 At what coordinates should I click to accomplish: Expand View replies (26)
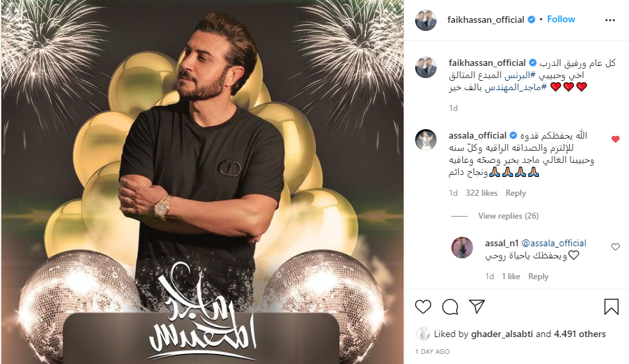(509, 216)
